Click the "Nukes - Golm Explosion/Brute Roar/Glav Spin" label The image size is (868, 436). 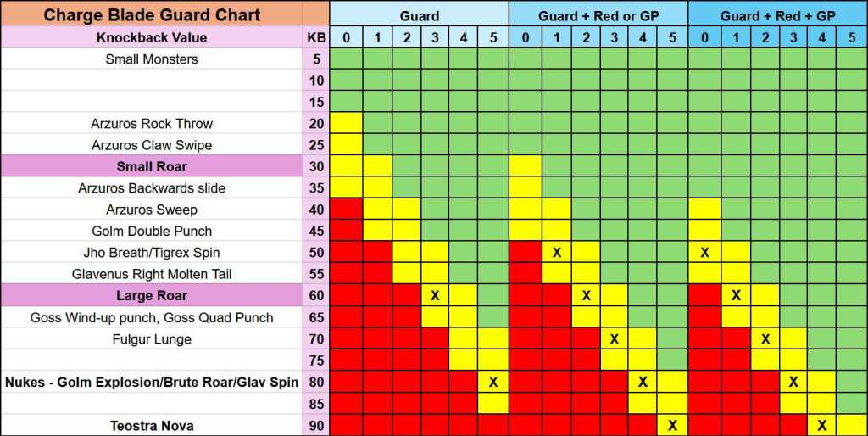[152, 383]
